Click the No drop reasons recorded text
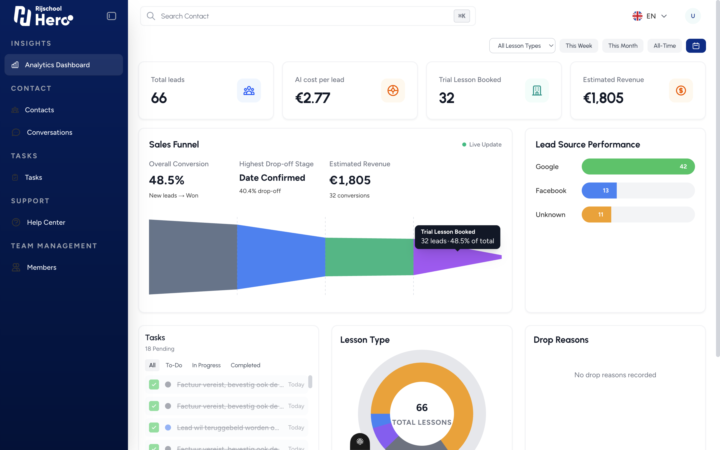 tap(615, 375)
